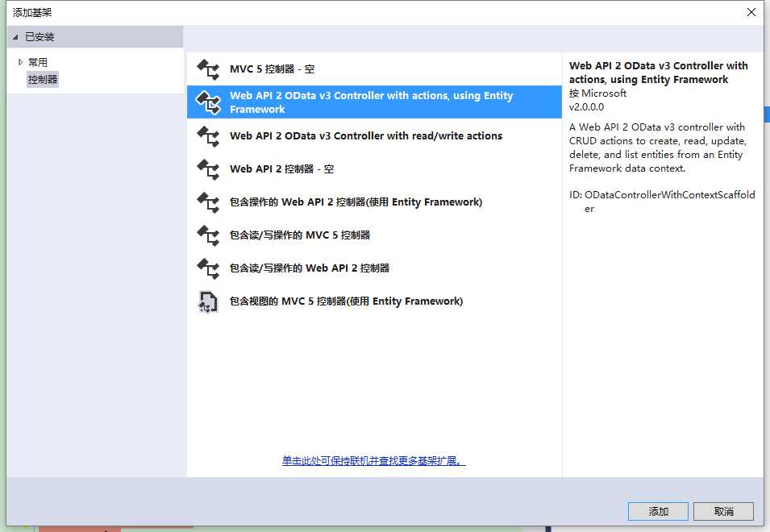The height and width of the screenshot is (532, 770).
Task: Open the 单击此处可保持联机并查找更多基架扩展 link
Action: click(x=373, y=461)
